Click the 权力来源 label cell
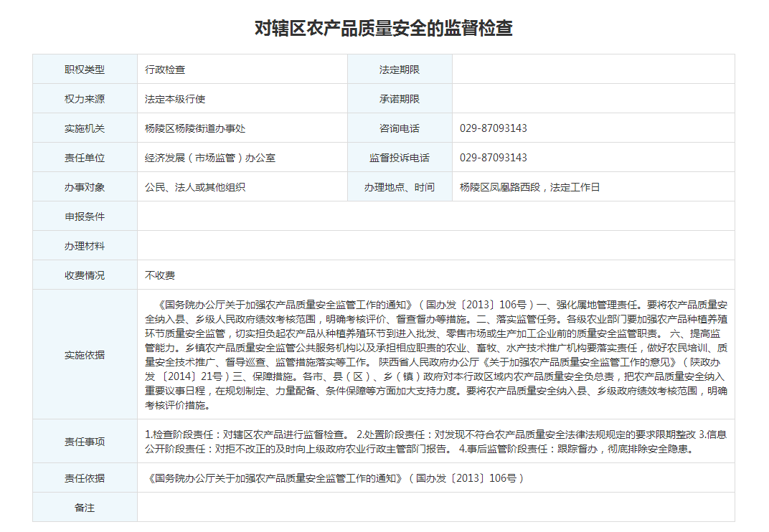Viewport: 769px width, 532px height. pos(85,99)
